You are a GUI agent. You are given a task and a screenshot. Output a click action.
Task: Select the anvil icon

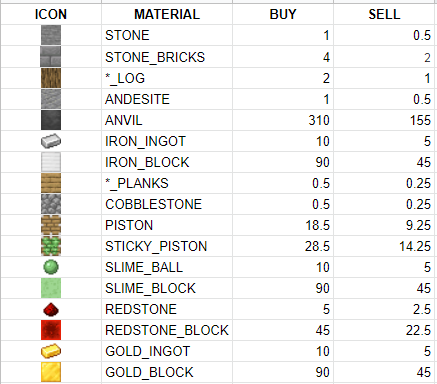[51, 120]
